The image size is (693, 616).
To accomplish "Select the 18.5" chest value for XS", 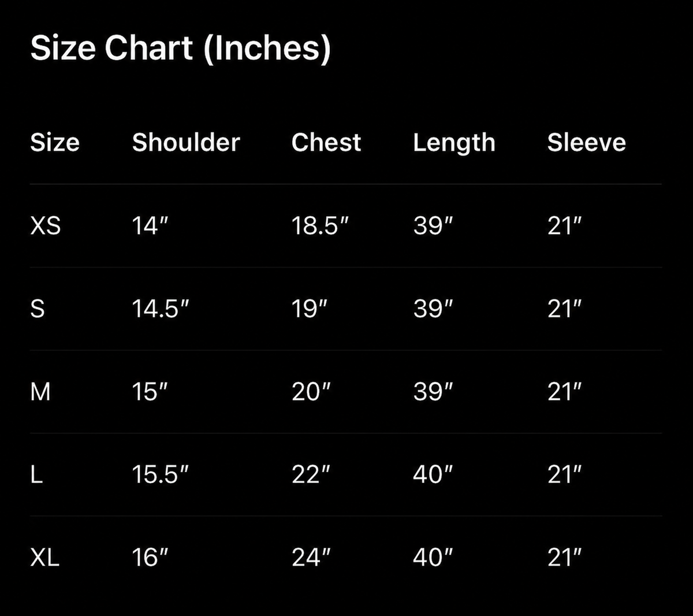I will (321, 225).
